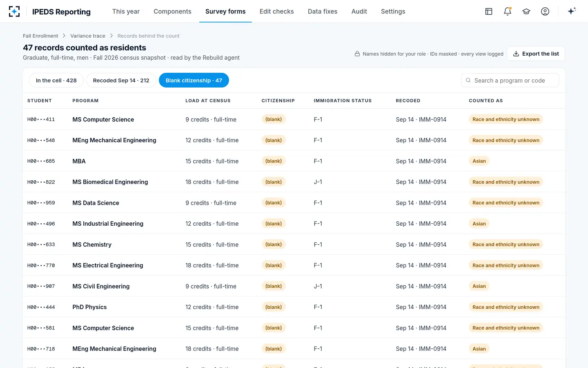Click the download icon in Export button

[516, 54]
